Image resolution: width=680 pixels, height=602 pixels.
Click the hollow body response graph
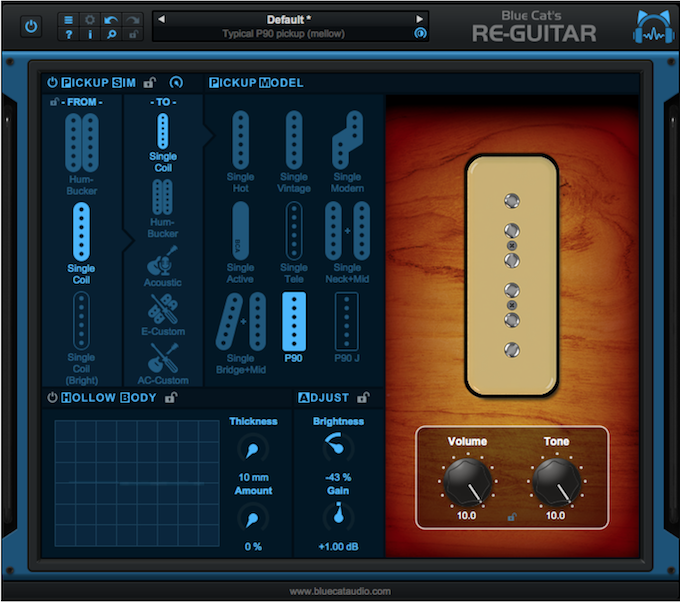pos(137,483)
